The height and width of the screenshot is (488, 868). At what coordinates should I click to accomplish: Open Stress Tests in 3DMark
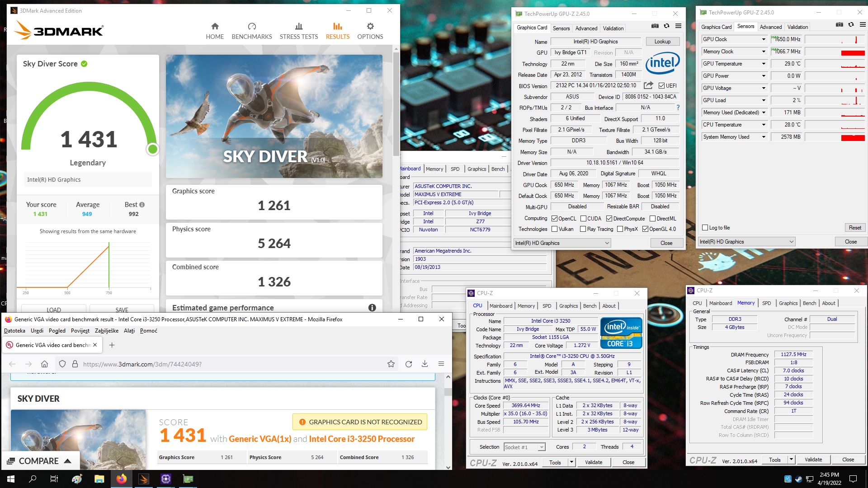[x=299, y=31]
